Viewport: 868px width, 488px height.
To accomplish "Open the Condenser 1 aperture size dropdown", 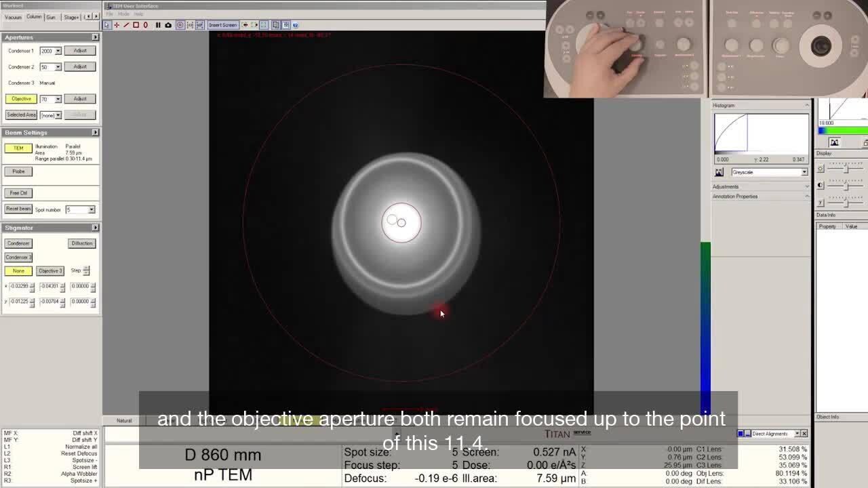I will 58,51.
